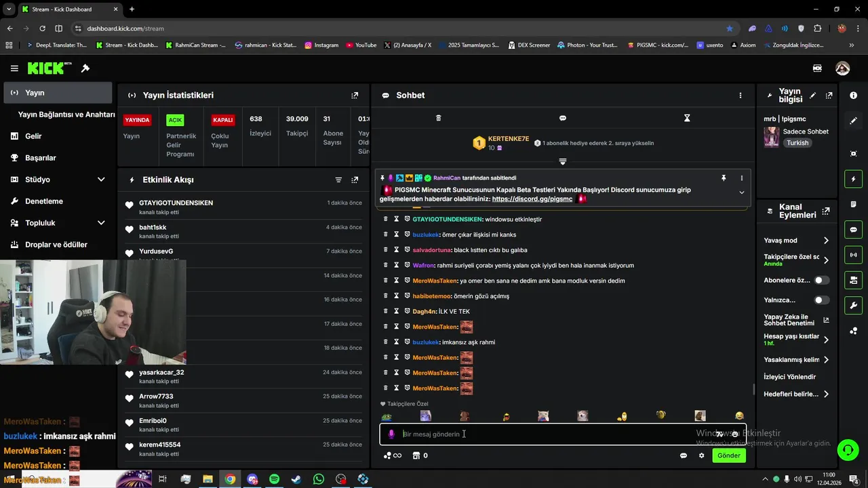Click the chat scrollbar thumb
Viewport: 868px width, 488px height.
pyautogui.click(x=754, y=389)
